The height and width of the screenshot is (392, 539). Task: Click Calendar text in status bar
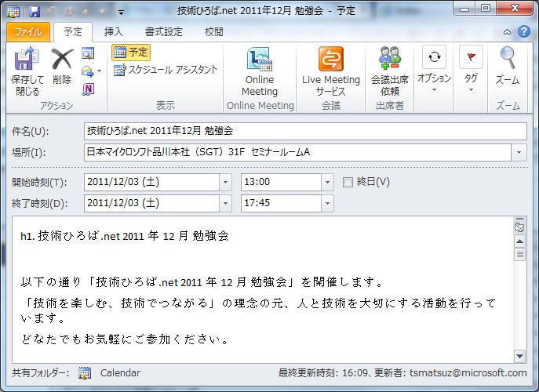tap(120, 372)
